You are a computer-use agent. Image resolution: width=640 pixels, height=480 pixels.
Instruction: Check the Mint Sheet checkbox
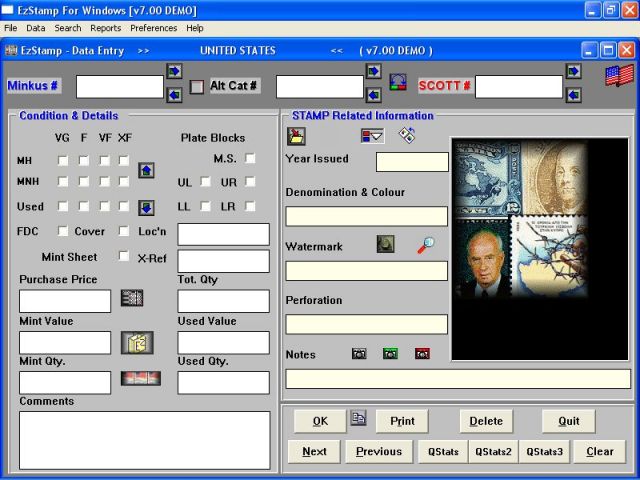124,257
